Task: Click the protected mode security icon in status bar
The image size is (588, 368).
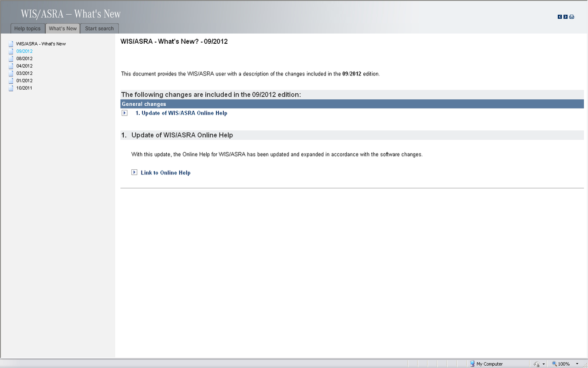Action: [537, 364]
